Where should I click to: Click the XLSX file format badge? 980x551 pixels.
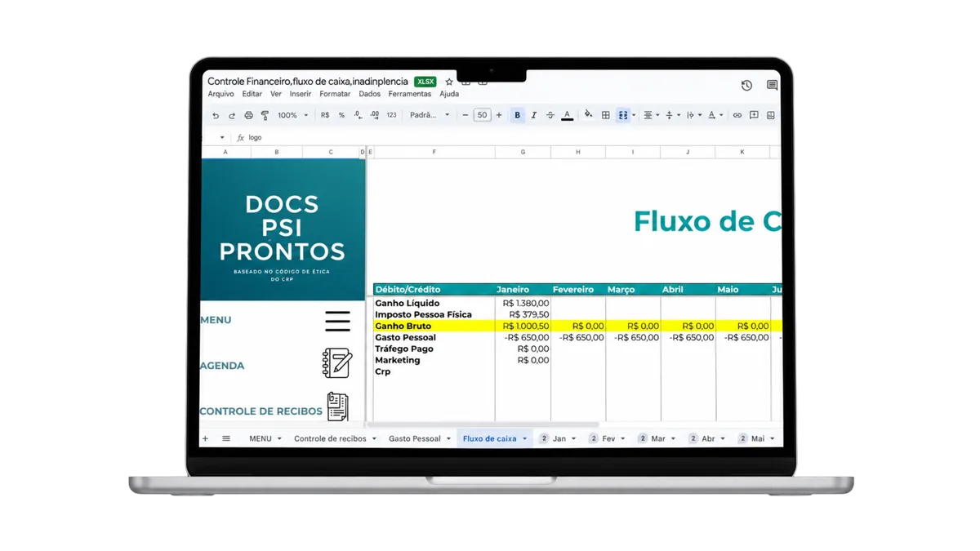425,82
